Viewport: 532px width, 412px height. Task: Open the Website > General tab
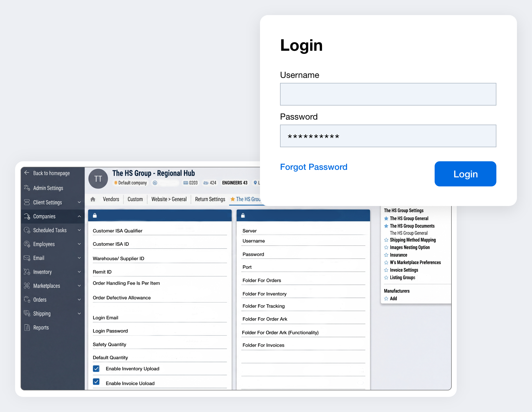[x=169, y=199]
